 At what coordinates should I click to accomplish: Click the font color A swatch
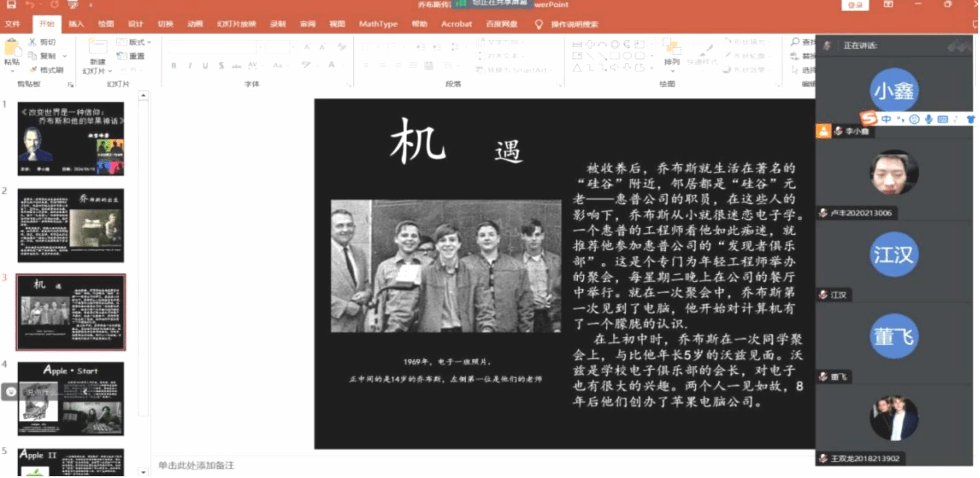tap(331, 65)
